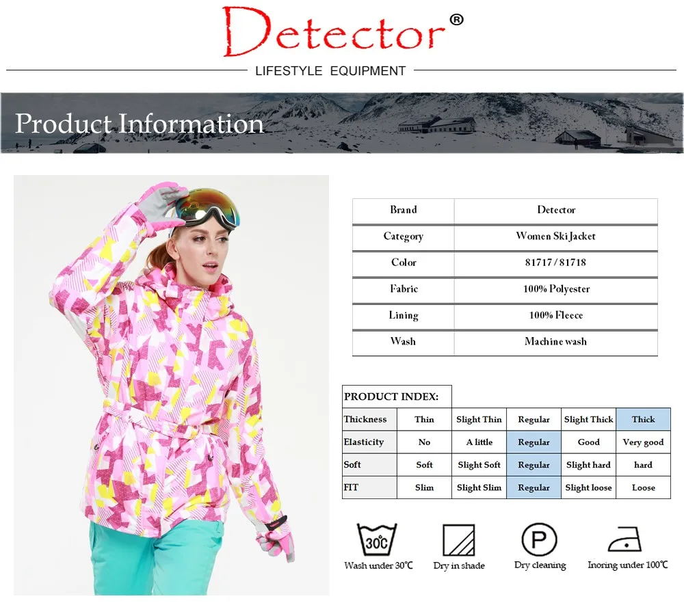684x616 pixels.
Task: Click the highlighted Regular cell in Soft row
Action: pyautogui.click(x=534, y=465)
